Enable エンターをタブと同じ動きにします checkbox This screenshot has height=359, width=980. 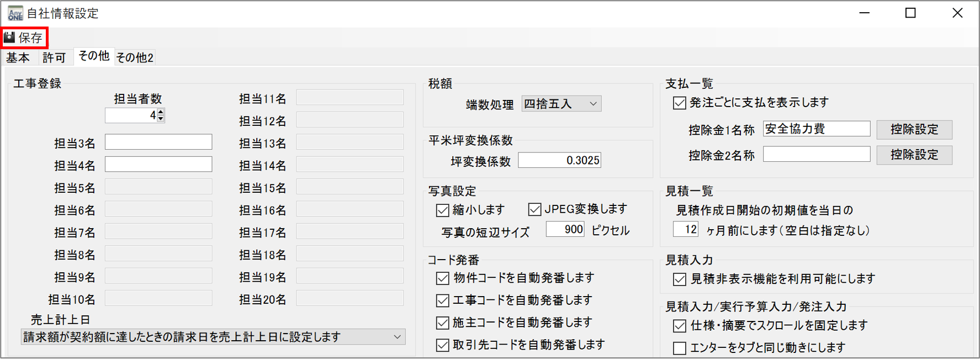[x=680, y=348]
